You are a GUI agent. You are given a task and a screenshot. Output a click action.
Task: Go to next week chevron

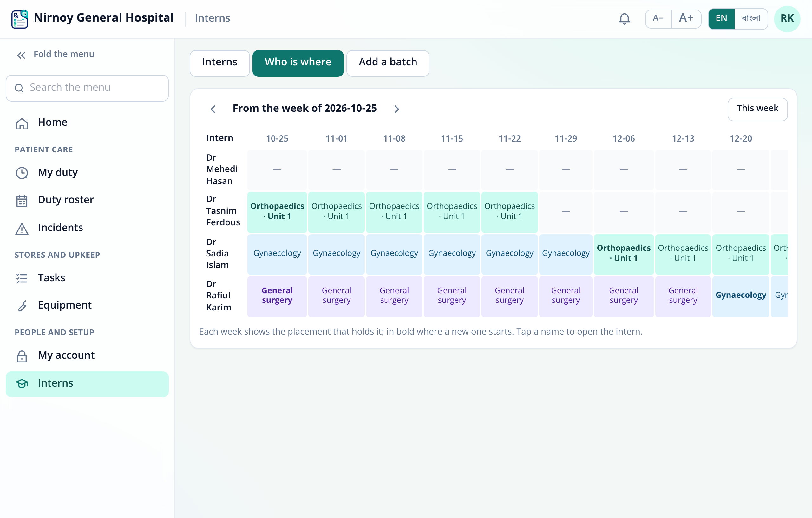[396, 109]
